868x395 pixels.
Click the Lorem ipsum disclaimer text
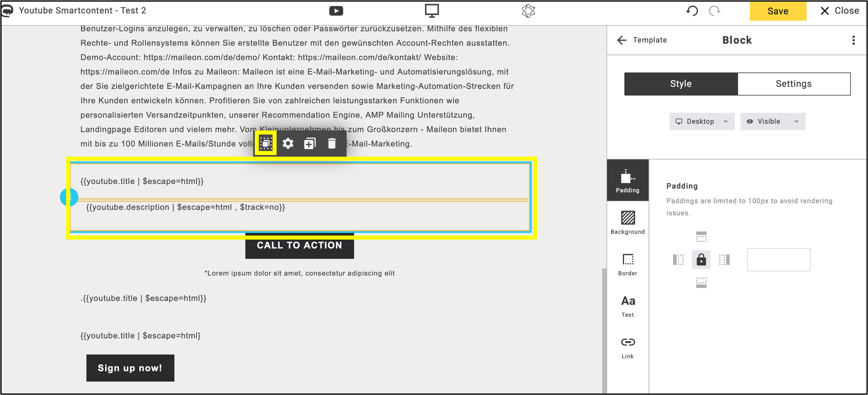tap(300, 273)
